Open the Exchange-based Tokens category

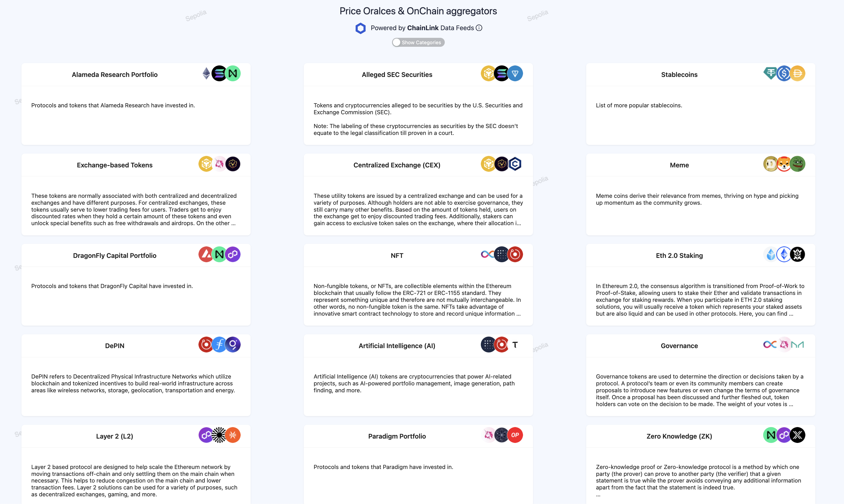coord(115,165)
